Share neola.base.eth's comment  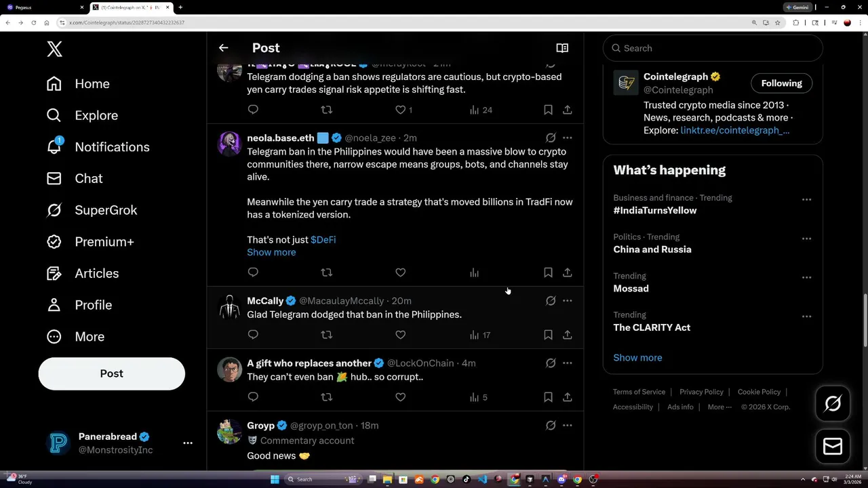pos(567,272)
